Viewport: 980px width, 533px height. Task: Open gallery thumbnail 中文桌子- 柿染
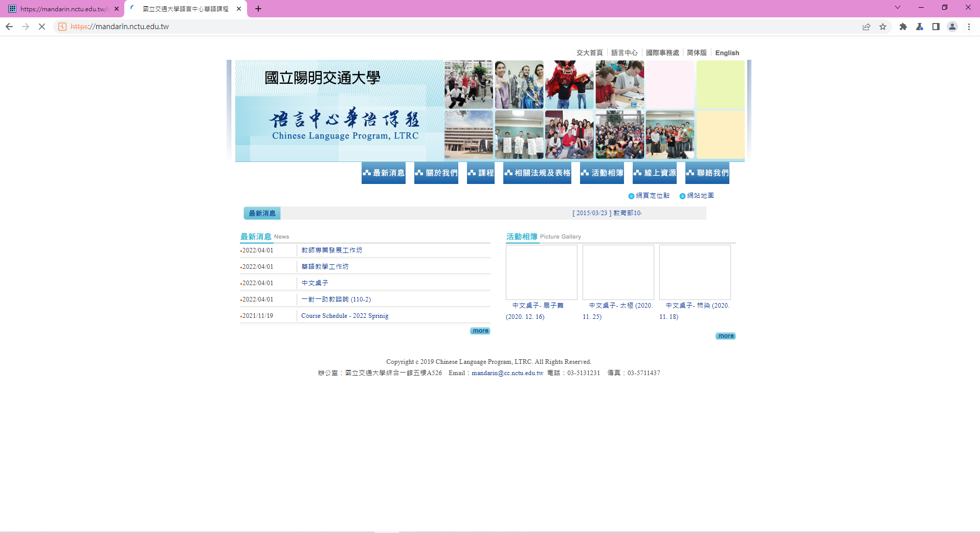(x=695, y=272)
